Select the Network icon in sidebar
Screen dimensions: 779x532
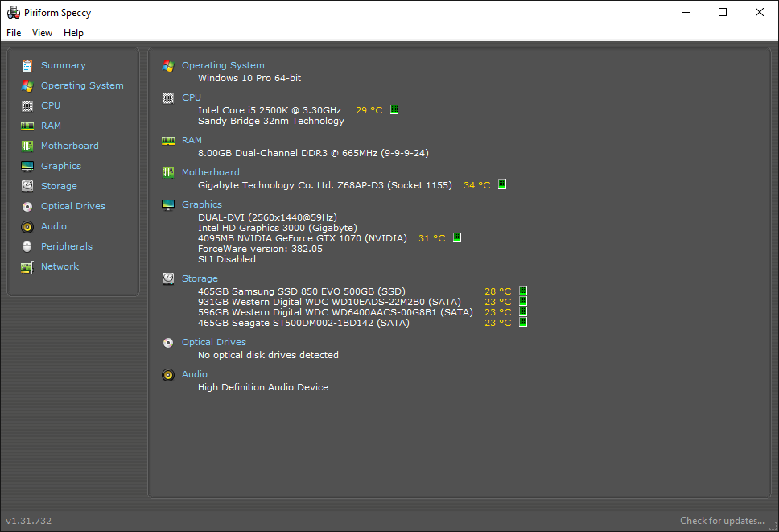click(x=27, y=267)
